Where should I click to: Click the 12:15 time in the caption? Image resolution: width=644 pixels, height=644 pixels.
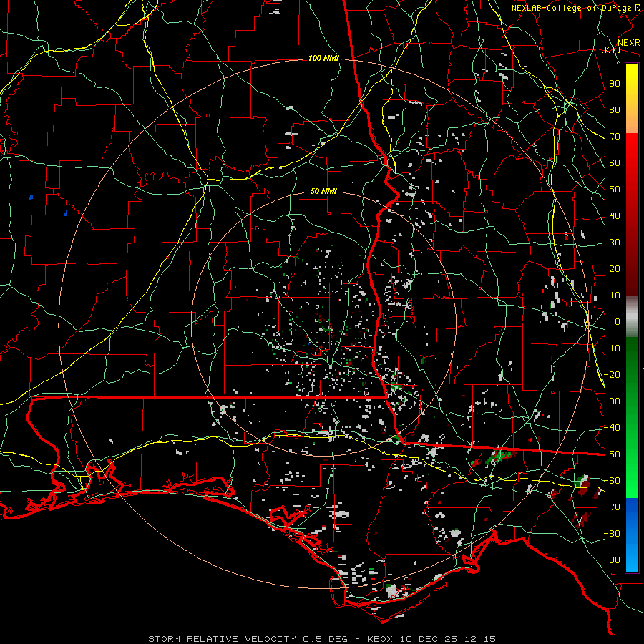pyautogui.click(x=480, y=639)
